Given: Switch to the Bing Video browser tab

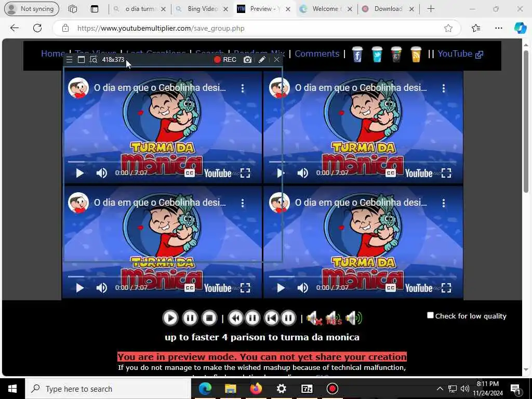Looking at the screenshot, I should pos(202,9).
